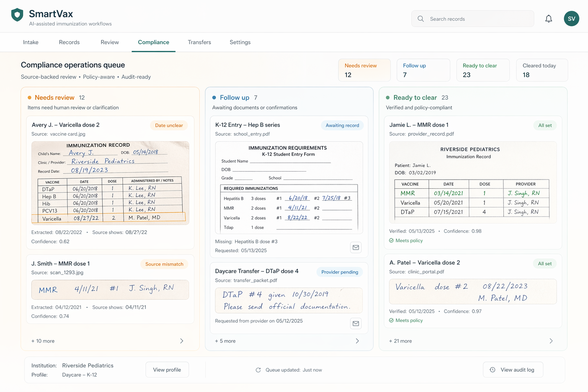Open the notifications bell
Screen dimensions: 588x392
(549, 19)
